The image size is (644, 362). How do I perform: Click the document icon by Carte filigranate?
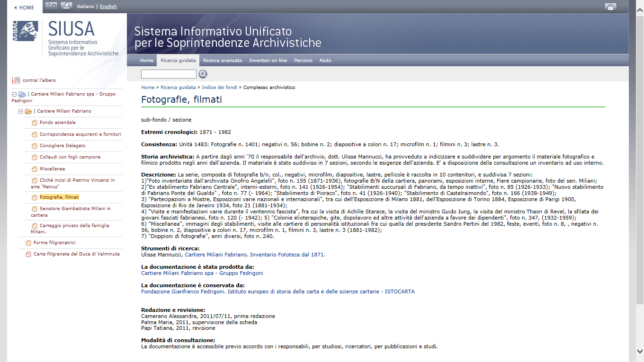pyautogui.click(x=28, y=255)
